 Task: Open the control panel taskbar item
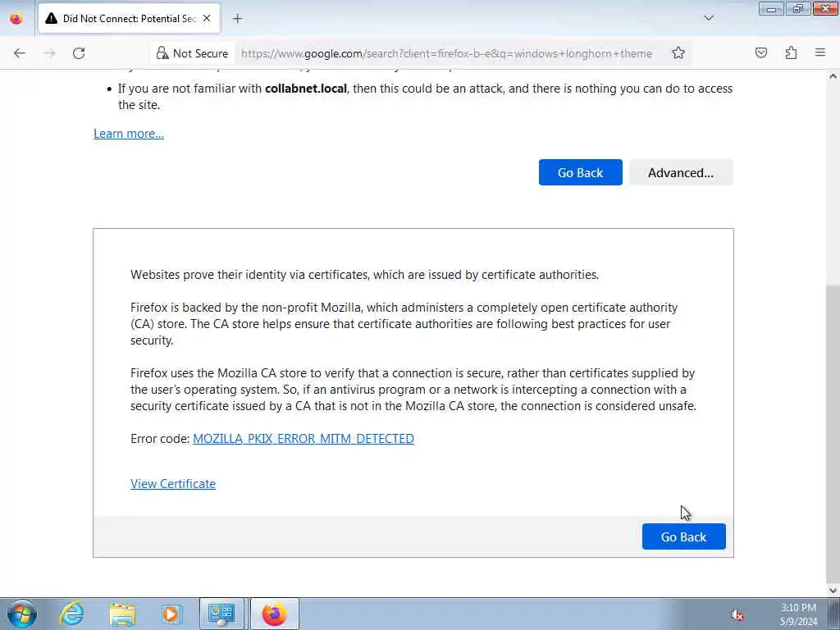pos(221,614)
